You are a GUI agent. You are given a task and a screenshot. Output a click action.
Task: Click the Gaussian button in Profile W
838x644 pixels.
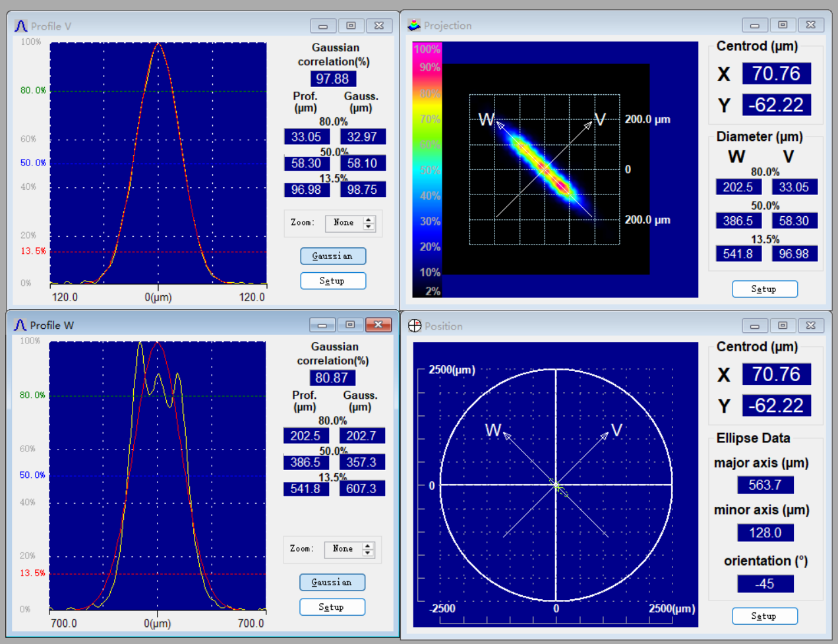(332, 582)
